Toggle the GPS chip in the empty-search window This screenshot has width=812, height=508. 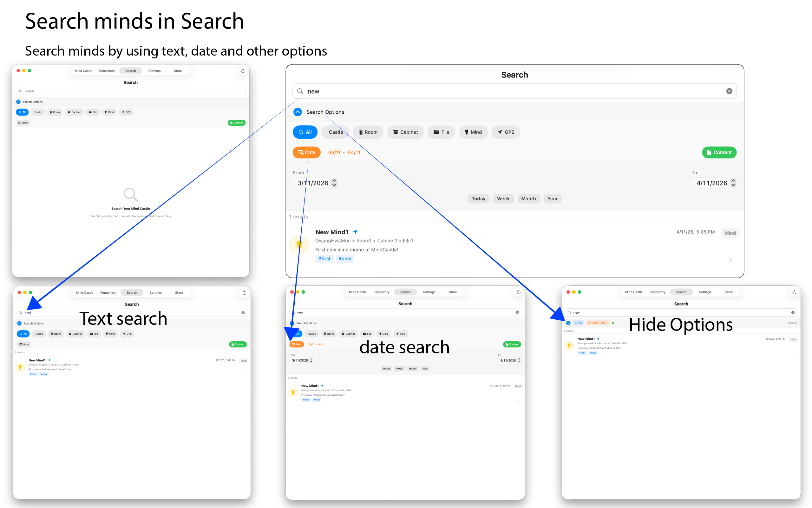click(126, 112)
